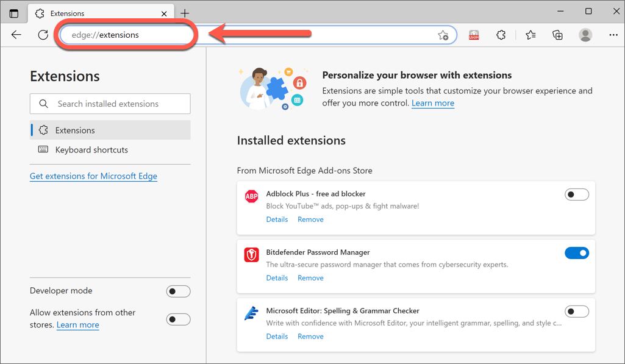The image size is (625, 364).
Task: Open the Collections icon
Action: pyautogui.click(x=558, y=35)
